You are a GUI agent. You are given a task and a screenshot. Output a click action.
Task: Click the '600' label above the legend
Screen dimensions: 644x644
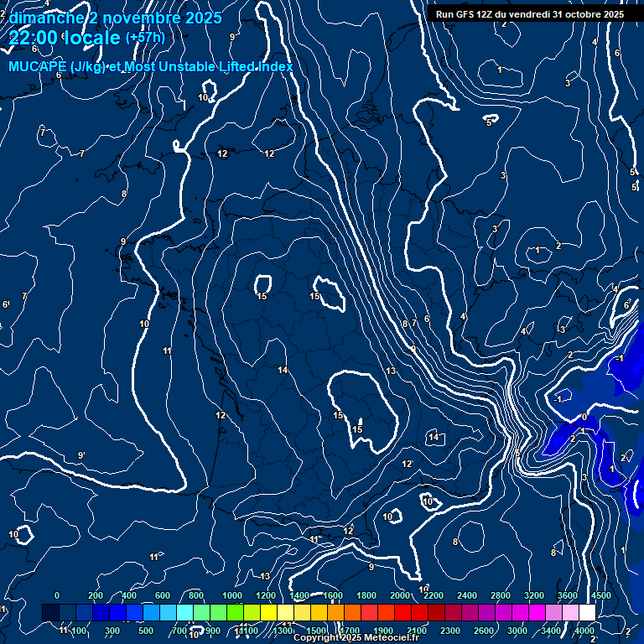pos(162,595)
